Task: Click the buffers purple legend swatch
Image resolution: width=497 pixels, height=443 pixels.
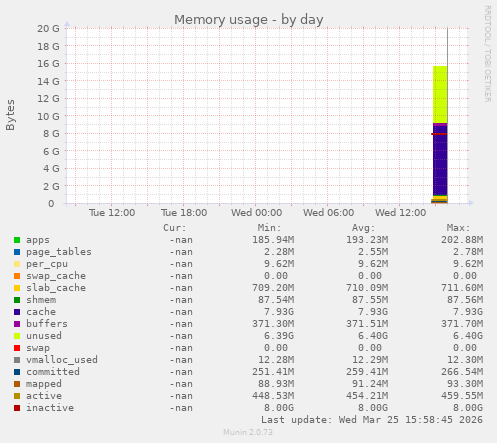Action: coord(17,324)
